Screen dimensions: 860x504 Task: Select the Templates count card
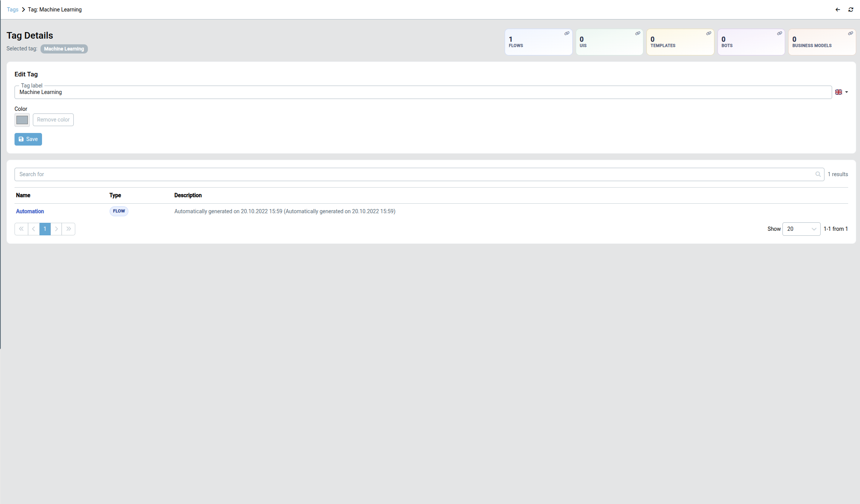[680, 42]
